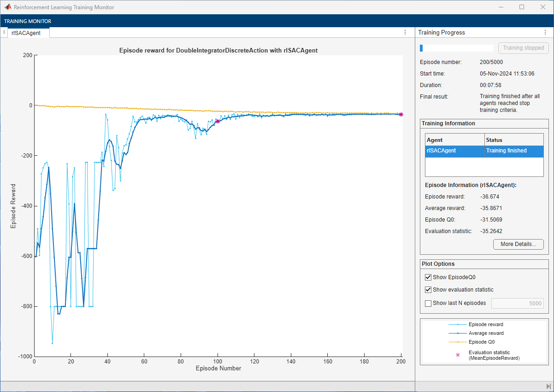Open Training Progress panel three-dot menu

[x=545, y=32]
